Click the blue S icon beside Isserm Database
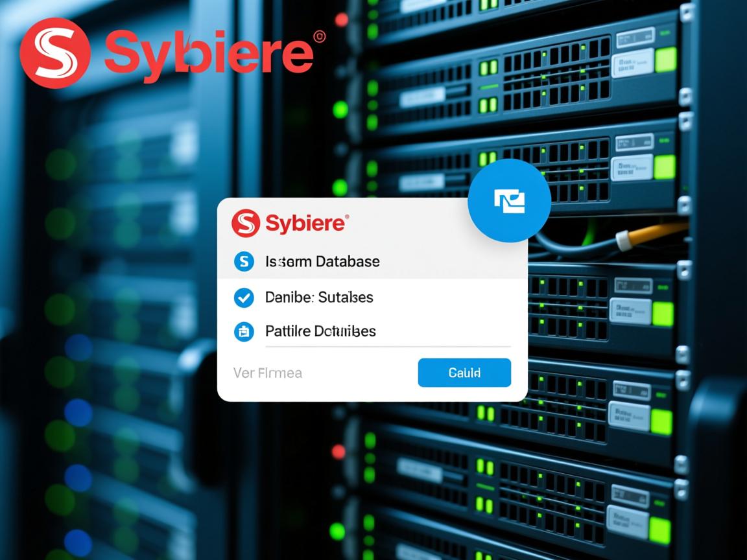Viewport: 747px width, 560px height. coord(243,262)
